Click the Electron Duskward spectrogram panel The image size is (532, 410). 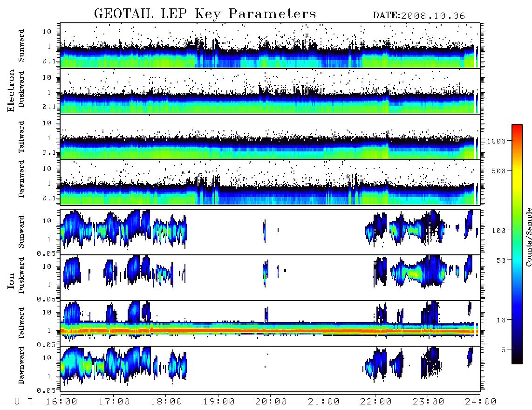(x=270, y=91)
